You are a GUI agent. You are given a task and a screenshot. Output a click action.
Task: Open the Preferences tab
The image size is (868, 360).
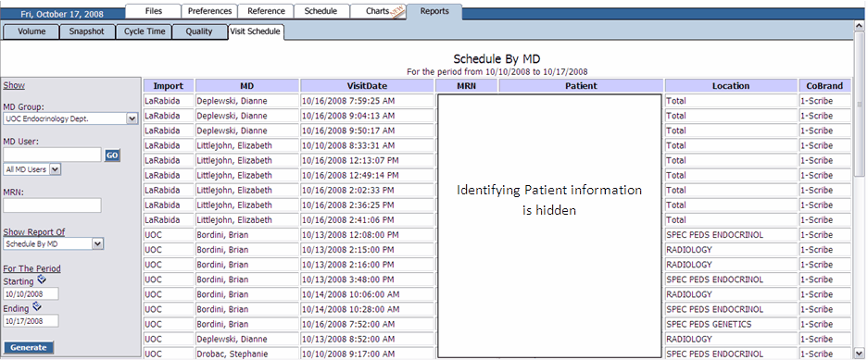coord(209,11)
